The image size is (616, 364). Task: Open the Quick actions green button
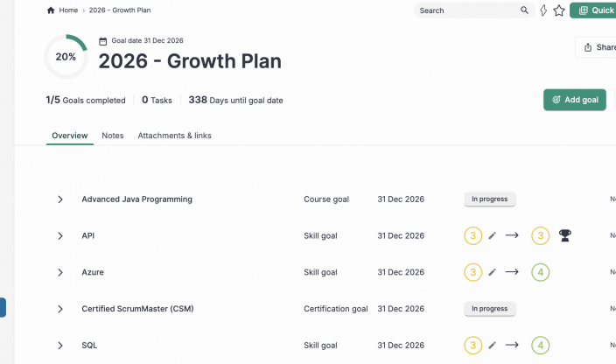(x=595, y=10)
